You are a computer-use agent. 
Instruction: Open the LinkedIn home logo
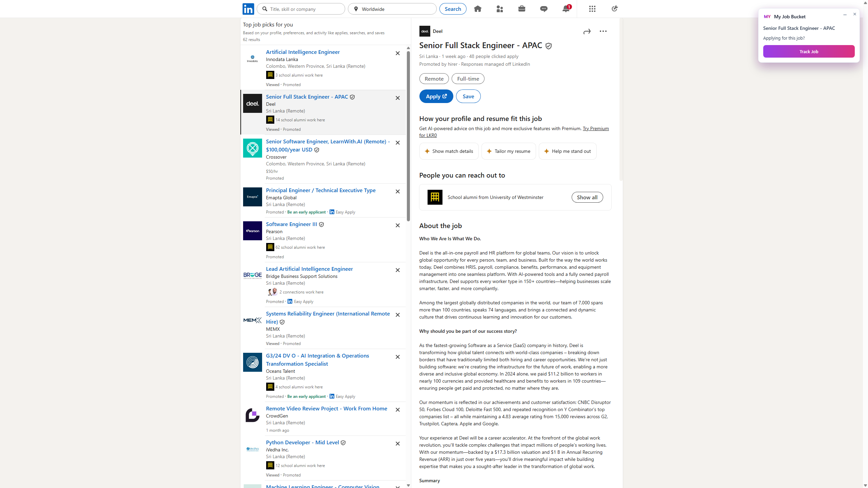coord(248,9)
